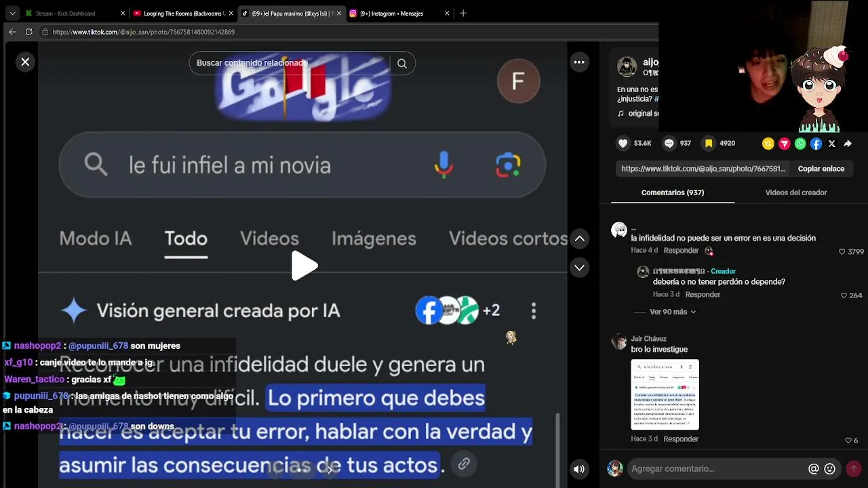Reply to the creator's 'debería o no' comment
The width and height of the screenshot is (868, 488).
pos(703,295)
